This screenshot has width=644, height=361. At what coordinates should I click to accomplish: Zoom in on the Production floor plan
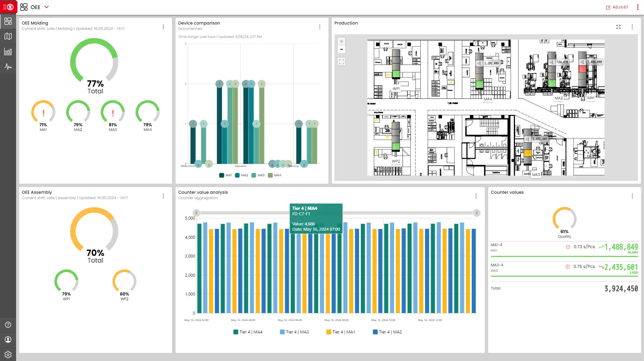tap(341, 41)
